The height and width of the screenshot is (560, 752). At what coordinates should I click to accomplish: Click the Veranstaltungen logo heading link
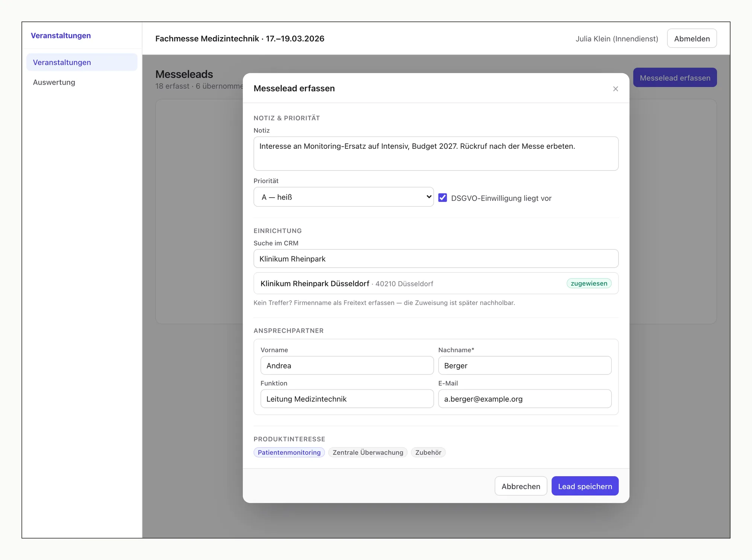[x=61, y=35]
